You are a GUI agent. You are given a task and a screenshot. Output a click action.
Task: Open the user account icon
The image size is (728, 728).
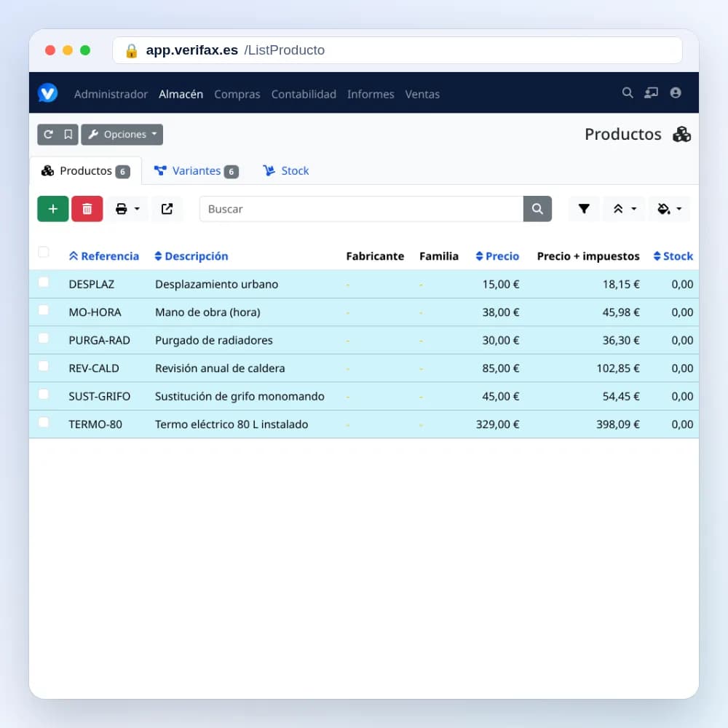[676, 93]
